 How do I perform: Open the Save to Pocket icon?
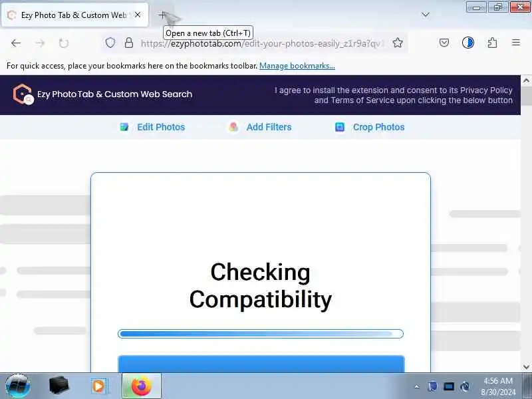tap(444, 43)
